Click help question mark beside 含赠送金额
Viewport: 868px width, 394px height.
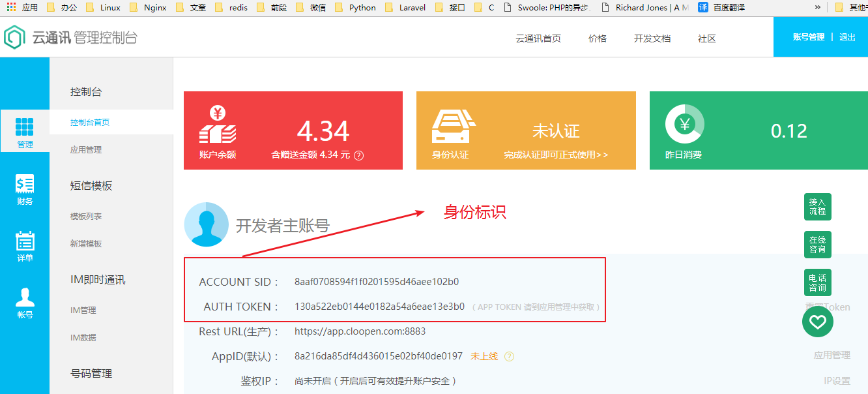[x=358, y=156]
